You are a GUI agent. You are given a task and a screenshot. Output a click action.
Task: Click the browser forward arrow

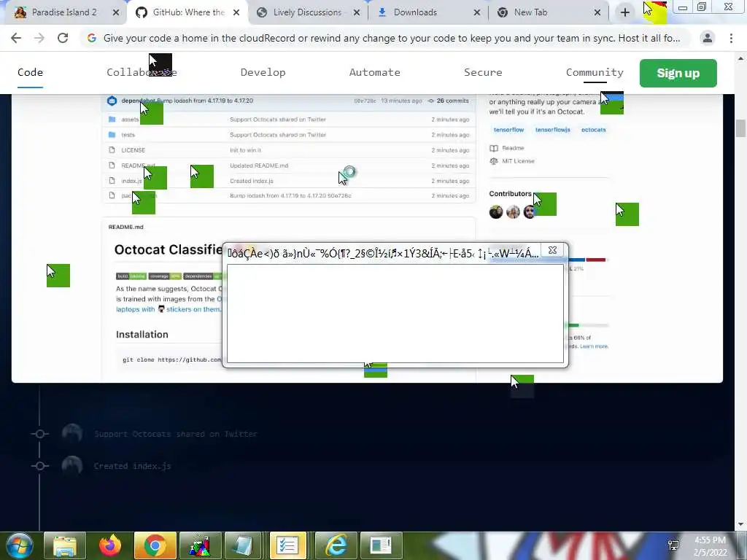pos(39,38)
